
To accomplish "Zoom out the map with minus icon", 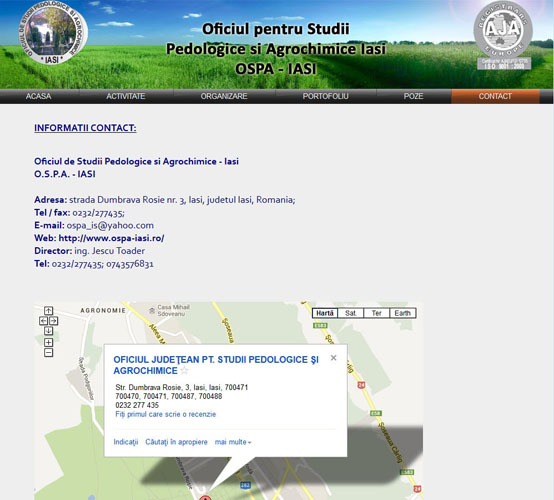I will (48, 353).
